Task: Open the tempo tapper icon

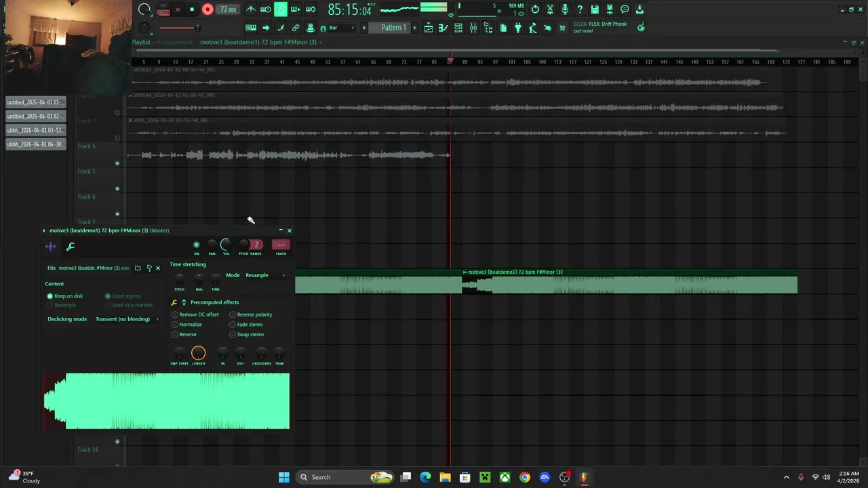Action: tap(532, 28)
